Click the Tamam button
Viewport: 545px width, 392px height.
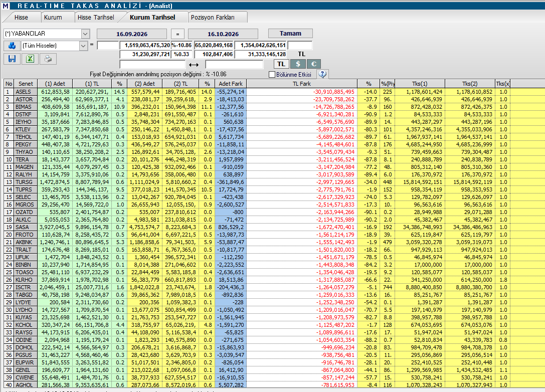tap(291, 34)
